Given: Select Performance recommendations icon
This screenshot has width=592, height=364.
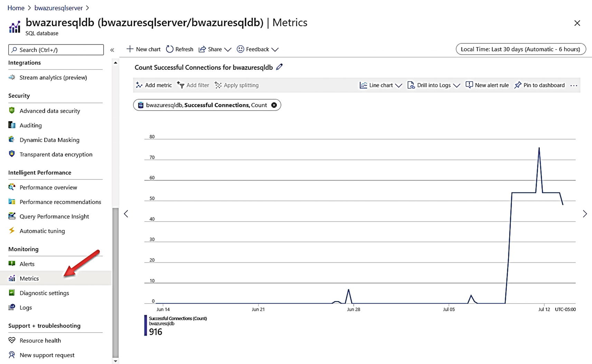Looking at the screenshot, I should point(12,202).
